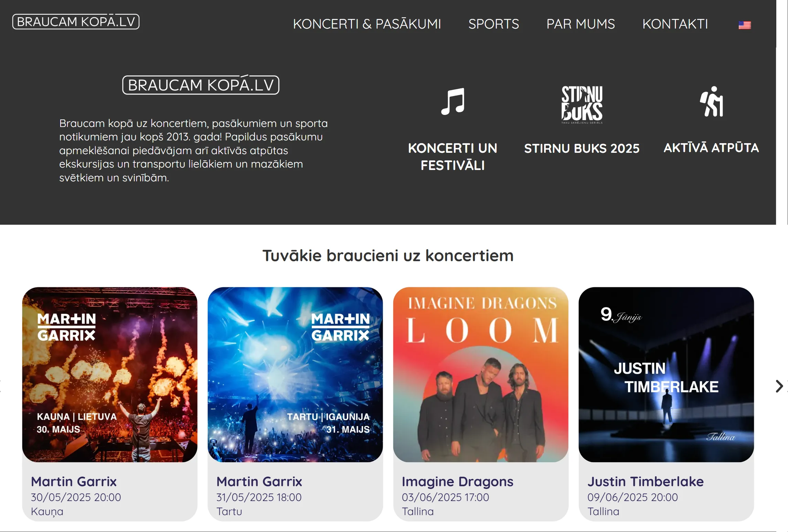Click the hiker Aktīvā atpūta icon

coord(711,102)
